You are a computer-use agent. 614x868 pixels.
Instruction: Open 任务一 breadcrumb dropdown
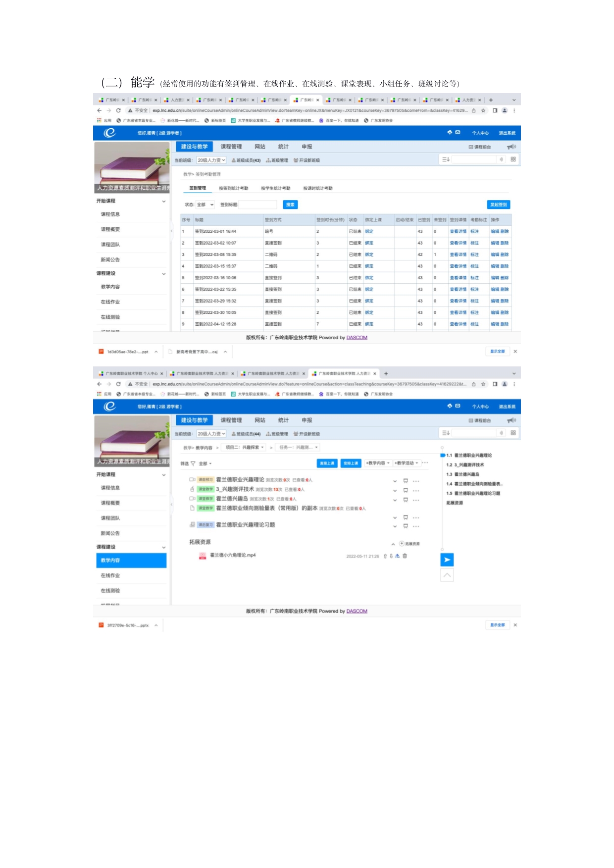(x=299, y=447)
